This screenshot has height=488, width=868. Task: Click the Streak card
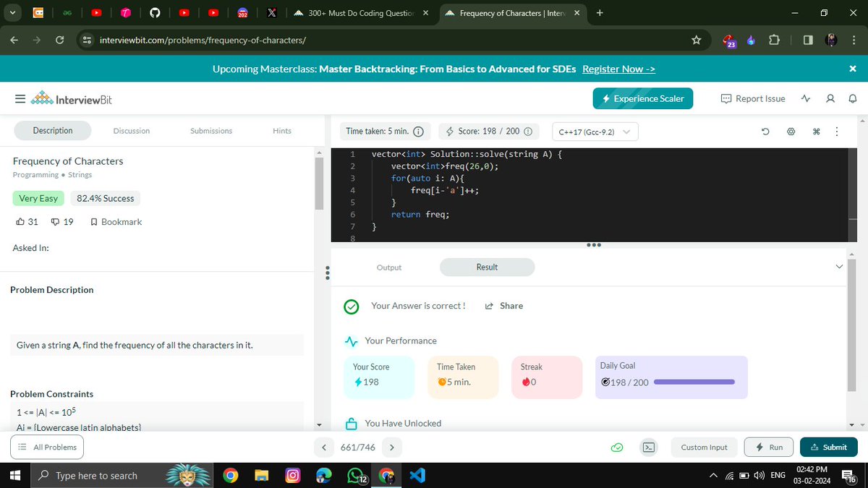click(x=546, y=377)
